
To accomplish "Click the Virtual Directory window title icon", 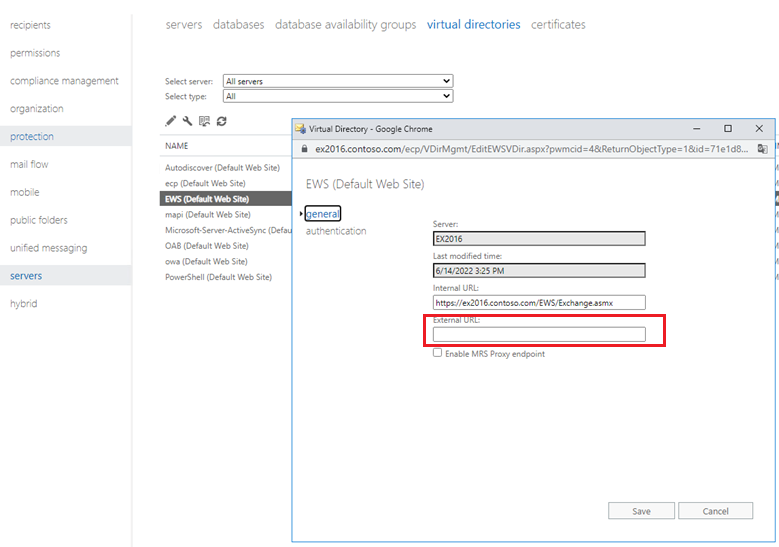I will pos(300,129).
